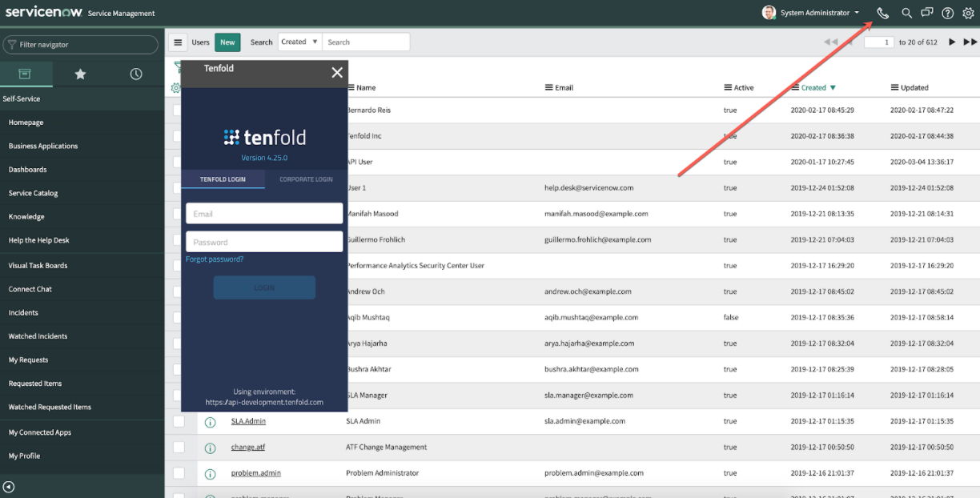Open Email column options menu icon

549,87
